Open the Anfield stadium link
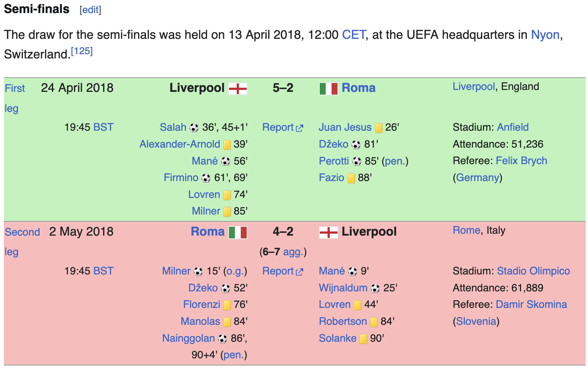The image size is (588, 369). pyautogui.click(x=513, y=127)
